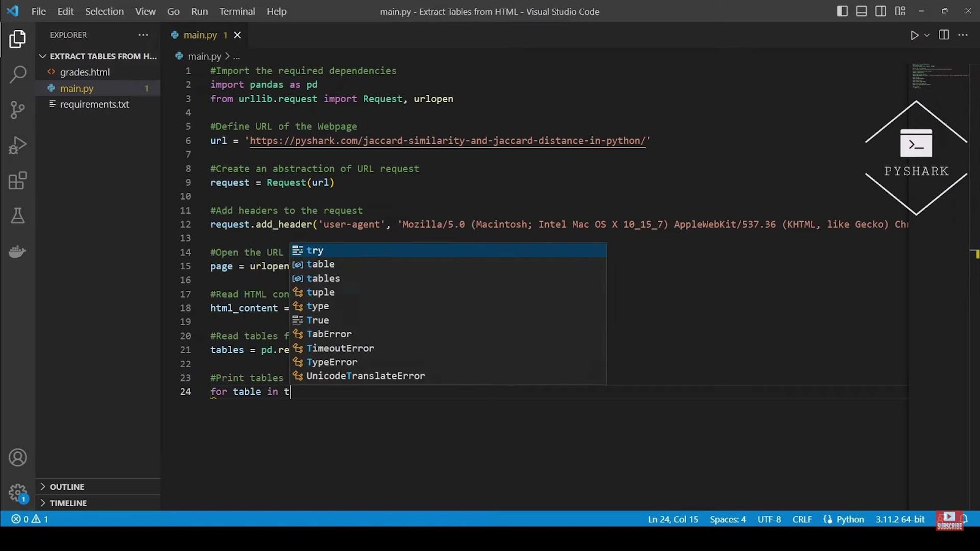Toggle the secondary sidebar visibility

(x=881, y=11)
